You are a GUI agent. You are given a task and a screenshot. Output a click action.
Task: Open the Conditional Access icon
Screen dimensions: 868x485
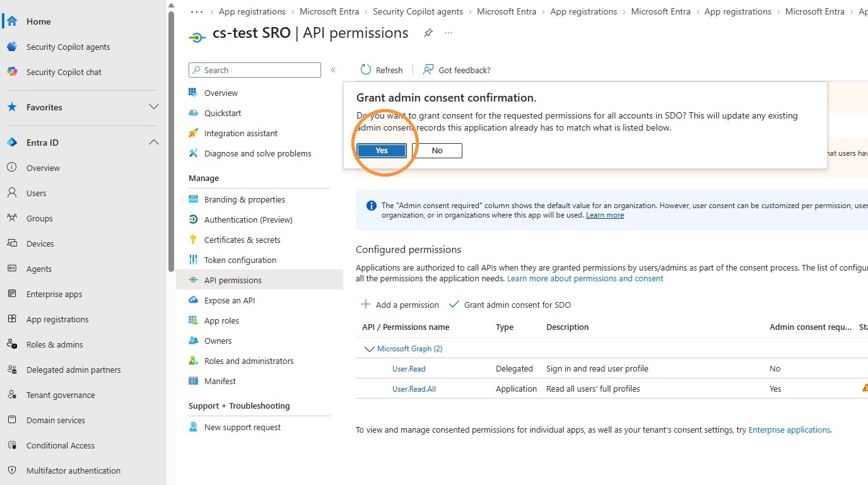pyautogui.click(x=12, y=445)
